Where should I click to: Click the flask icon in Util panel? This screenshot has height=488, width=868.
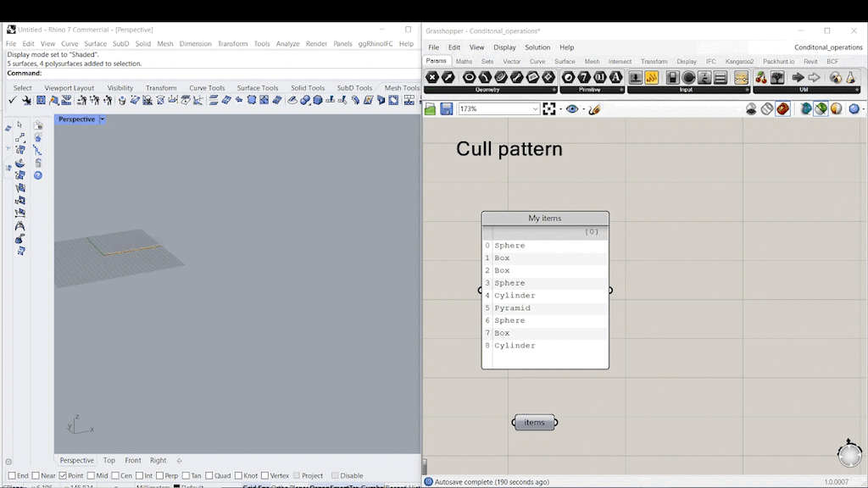pos(850,77)
